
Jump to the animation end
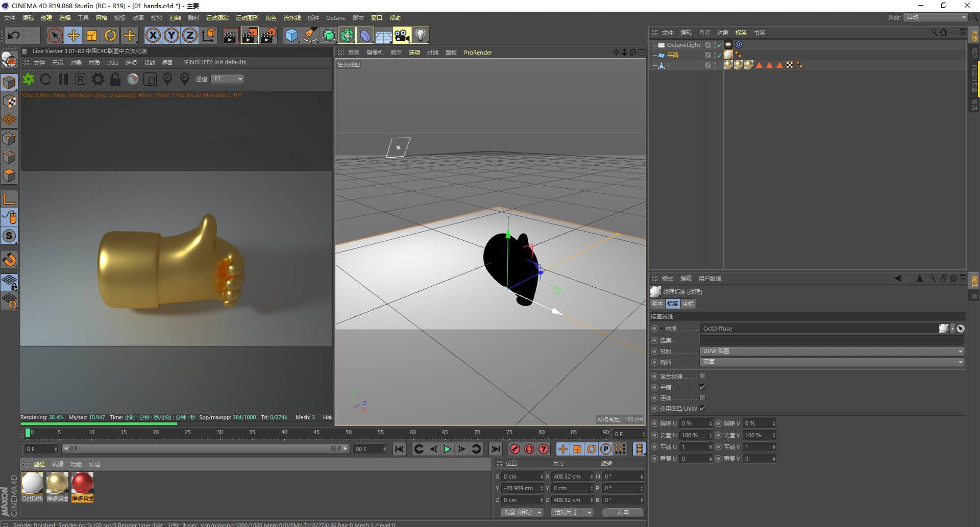point(495,449)
